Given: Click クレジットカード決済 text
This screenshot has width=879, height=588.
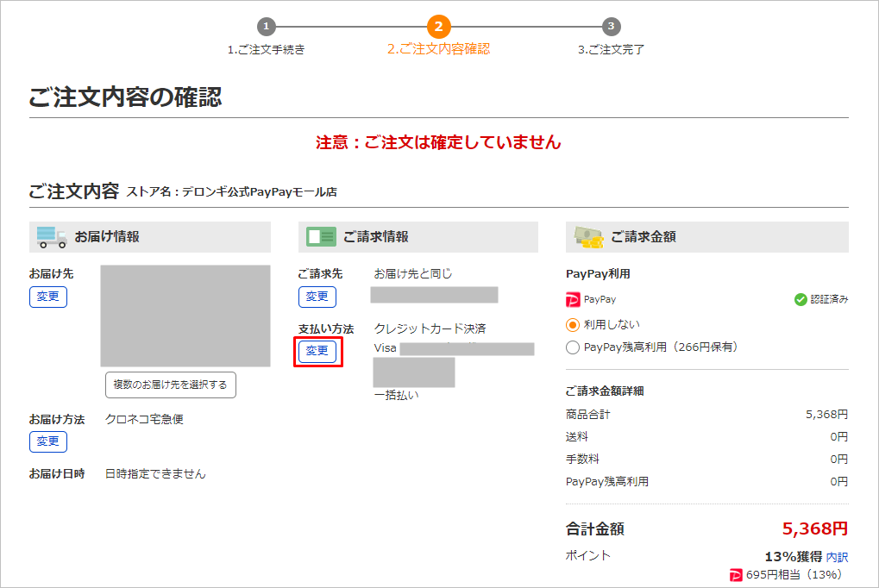Looking at the screenshot, I should click(430, 328).
